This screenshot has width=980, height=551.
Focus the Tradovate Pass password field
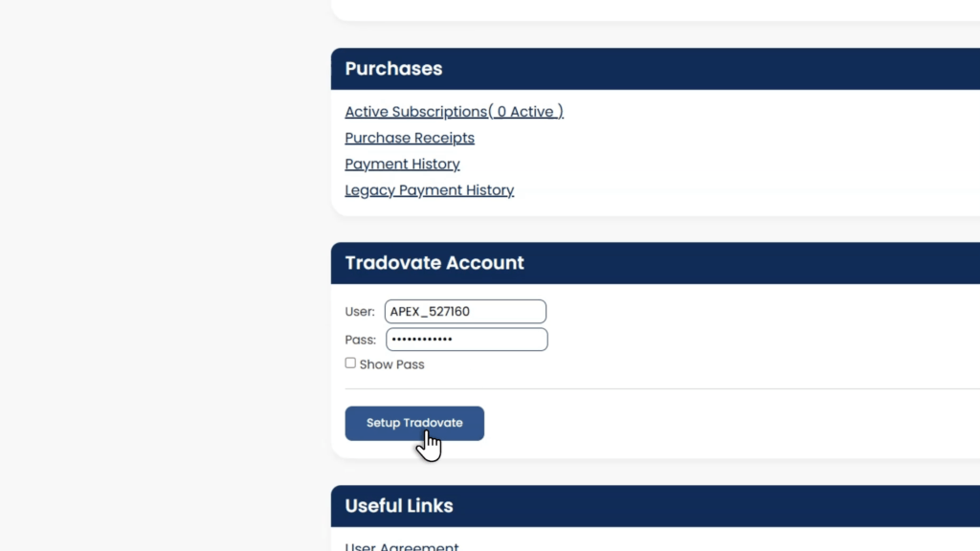click(x=466, y=340)
